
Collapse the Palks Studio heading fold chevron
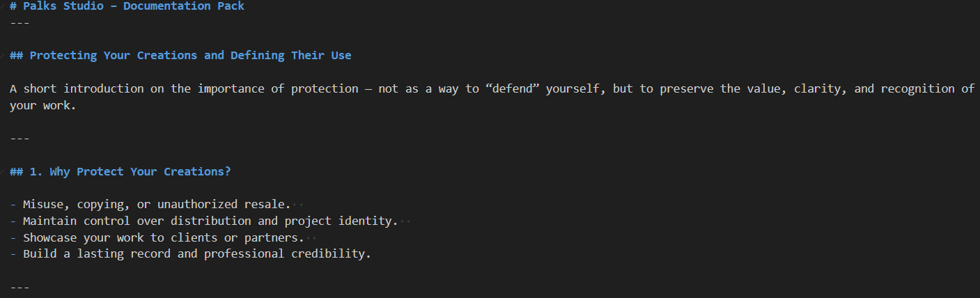(3, 6)
